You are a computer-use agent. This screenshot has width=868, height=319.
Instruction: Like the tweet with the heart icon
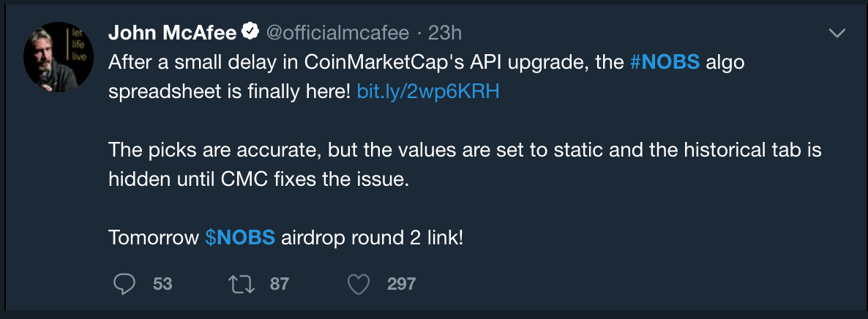click(x=358, y=285)
